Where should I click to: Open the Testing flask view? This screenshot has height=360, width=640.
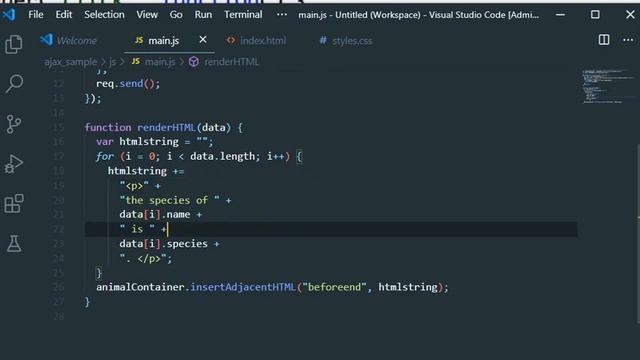(x=14, y=244)
